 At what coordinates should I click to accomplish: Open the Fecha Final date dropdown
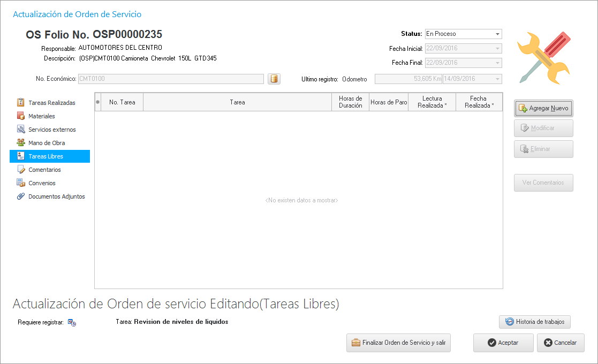(498, 63)
